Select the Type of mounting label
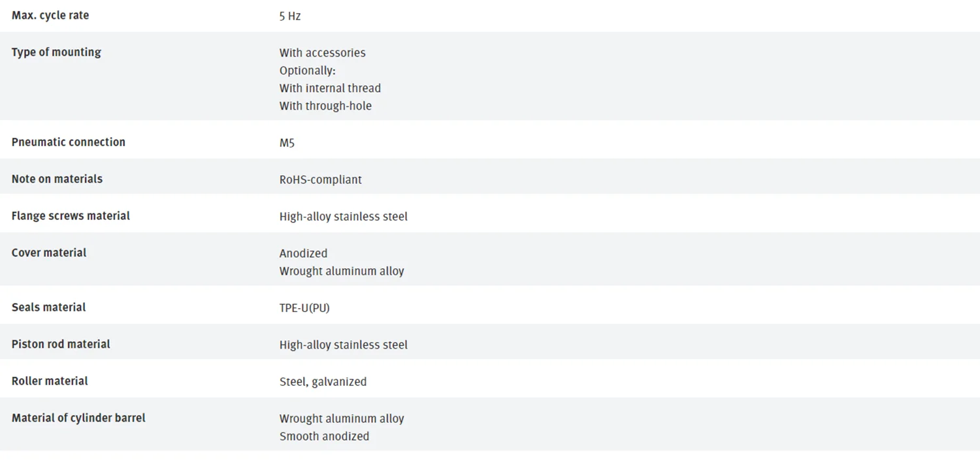 click(56, 52)
